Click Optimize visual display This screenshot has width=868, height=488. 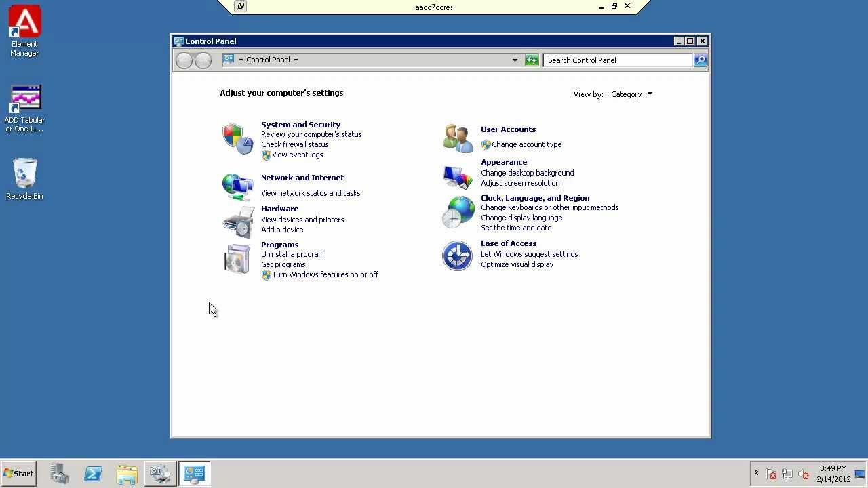(517, 264)
